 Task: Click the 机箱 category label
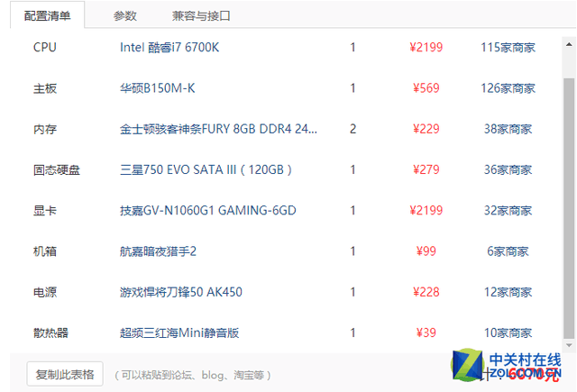click(45, 251)
